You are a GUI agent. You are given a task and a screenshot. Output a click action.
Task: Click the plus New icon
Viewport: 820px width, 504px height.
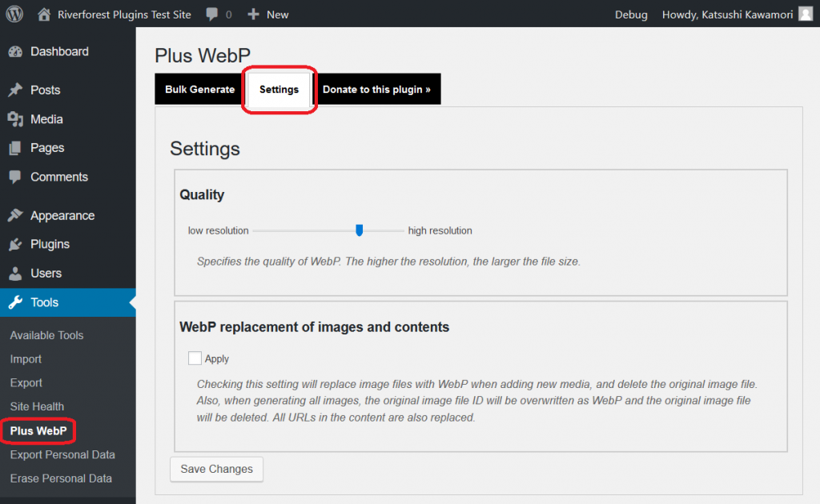tap(253, 14)
